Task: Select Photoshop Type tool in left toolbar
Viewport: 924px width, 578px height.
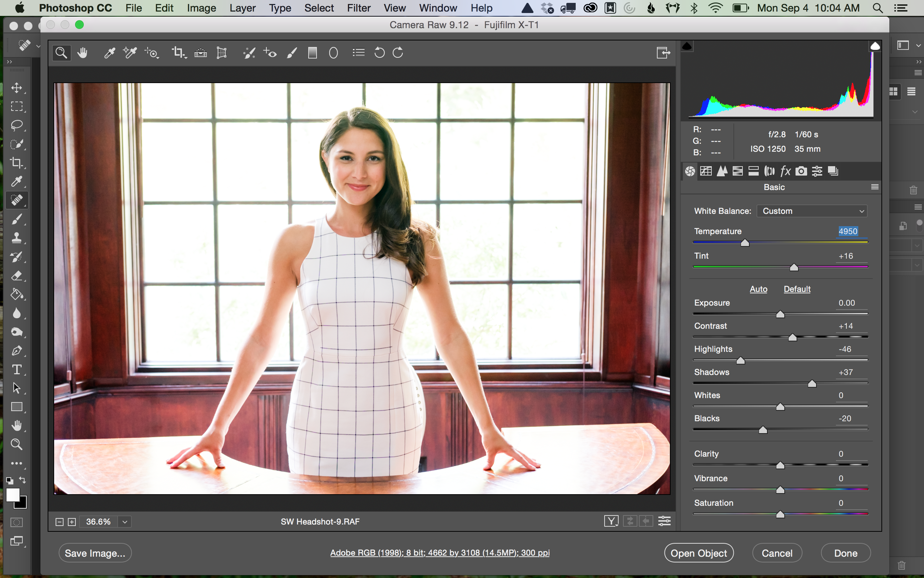Action: pos(16,370)
